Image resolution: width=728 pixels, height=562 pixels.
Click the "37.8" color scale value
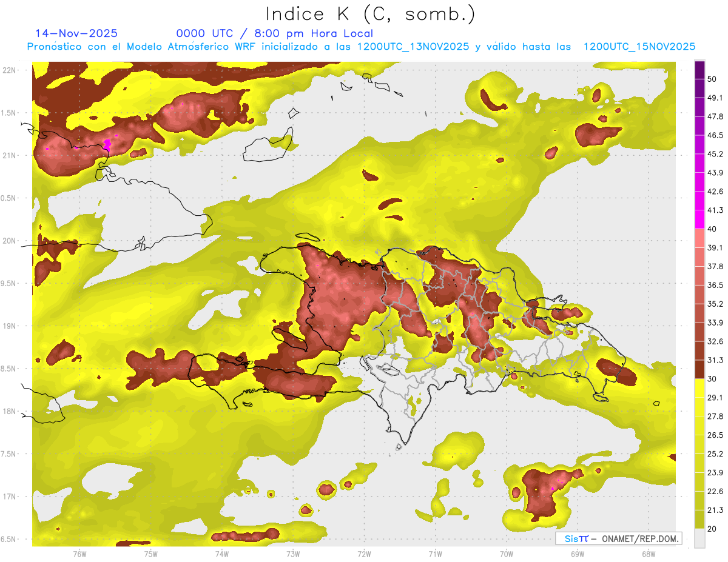pos(715,267)
